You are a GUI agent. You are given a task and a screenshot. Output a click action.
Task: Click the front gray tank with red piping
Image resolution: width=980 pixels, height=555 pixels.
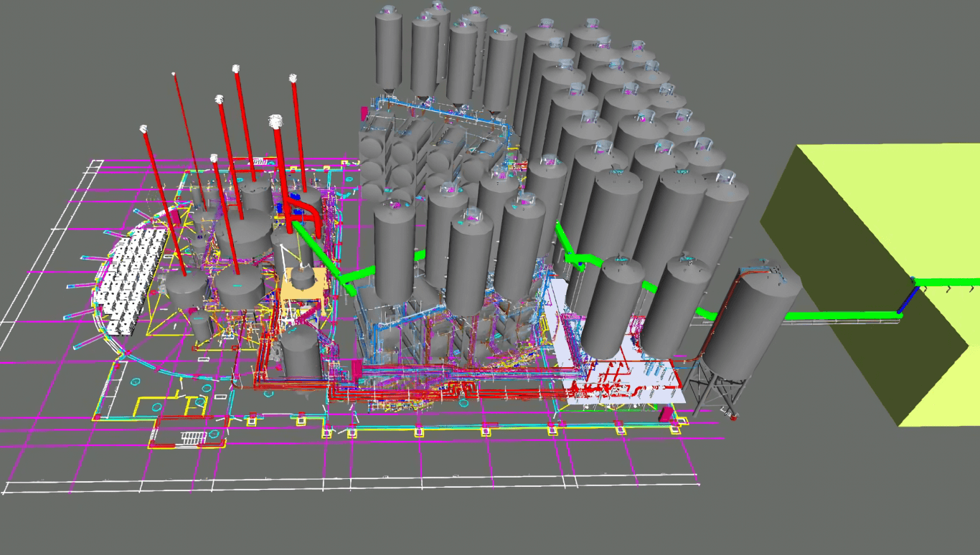301,355
